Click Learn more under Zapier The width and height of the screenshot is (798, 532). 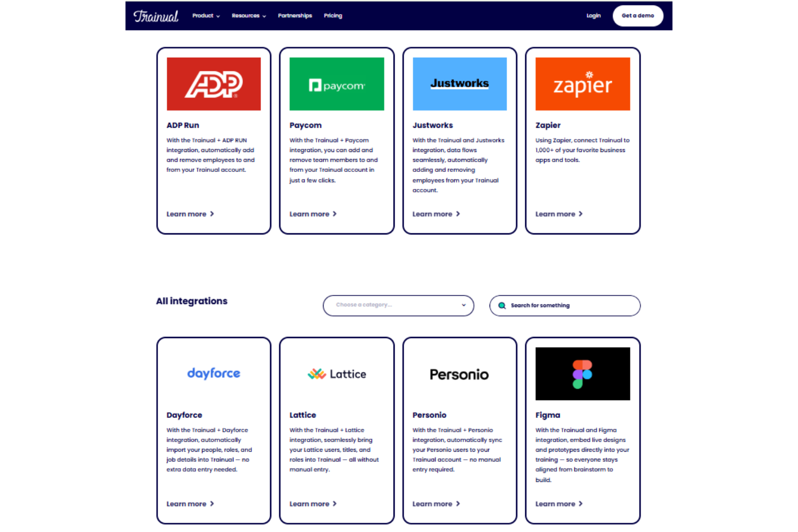(x=559, y=213)
